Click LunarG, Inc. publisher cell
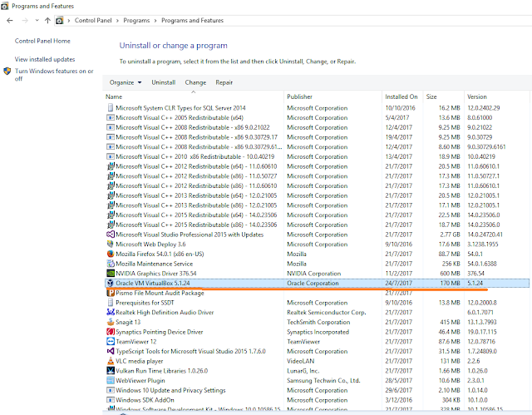 [303, 371]
